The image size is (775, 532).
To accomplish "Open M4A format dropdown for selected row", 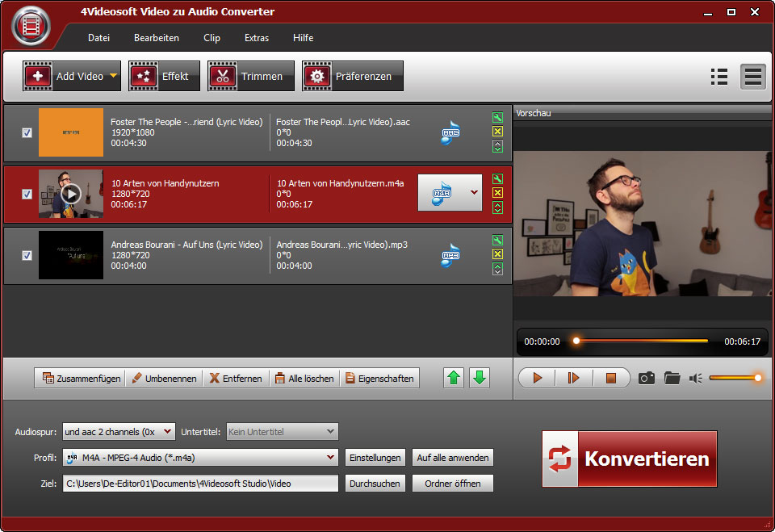I will pos(474,193).
